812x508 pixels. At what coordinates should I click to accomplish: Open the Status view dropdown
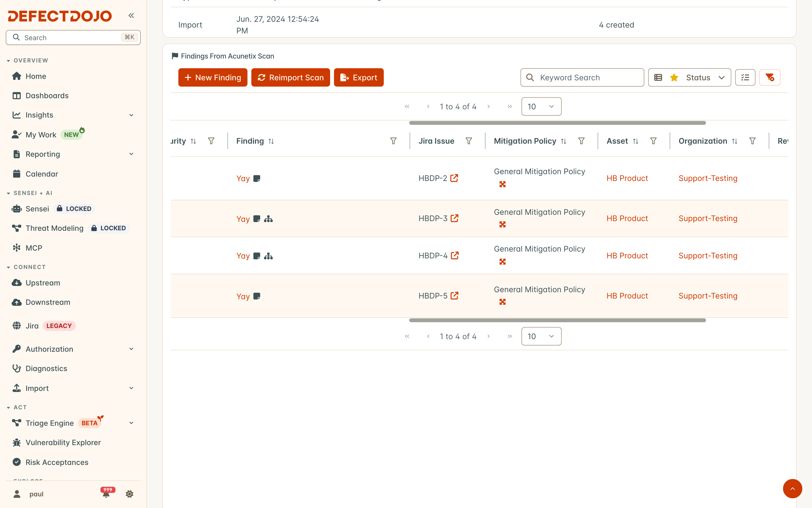tap(689, 78)
